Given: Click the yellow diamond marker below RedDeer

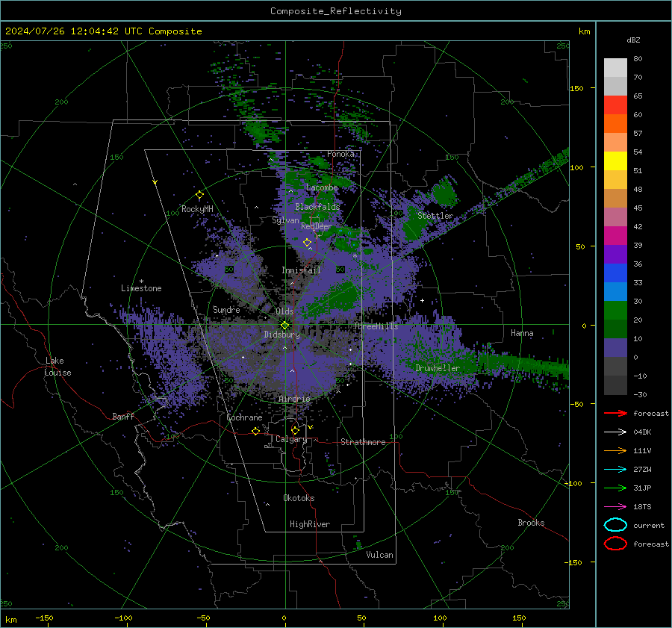Looking at the screenshot, I should pos(307,243).
